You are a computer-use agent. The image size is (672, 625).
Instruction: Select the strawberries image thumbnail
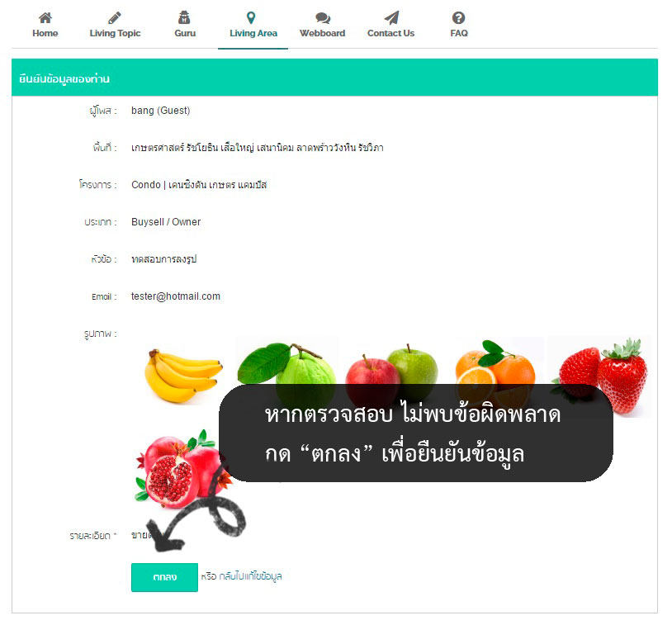[x=599, y=376]
